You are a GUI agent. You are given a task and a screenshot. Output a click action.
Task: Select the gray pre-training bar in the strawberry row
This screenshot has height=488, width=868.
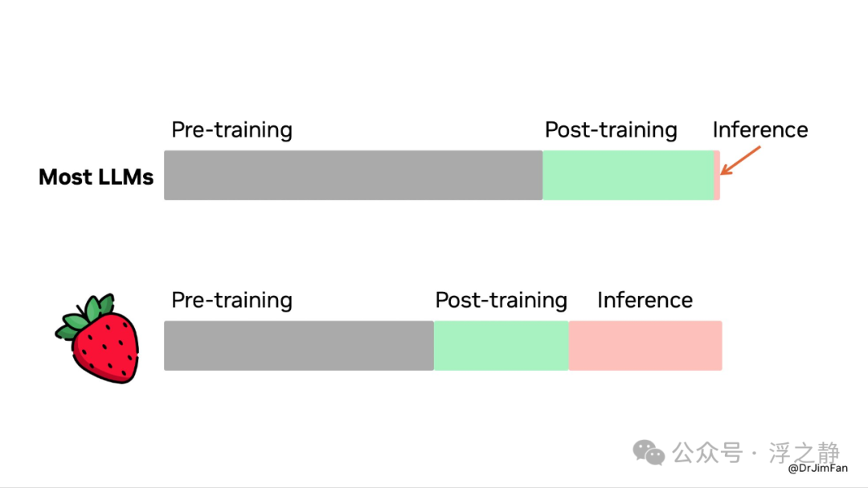pos(299,346)
